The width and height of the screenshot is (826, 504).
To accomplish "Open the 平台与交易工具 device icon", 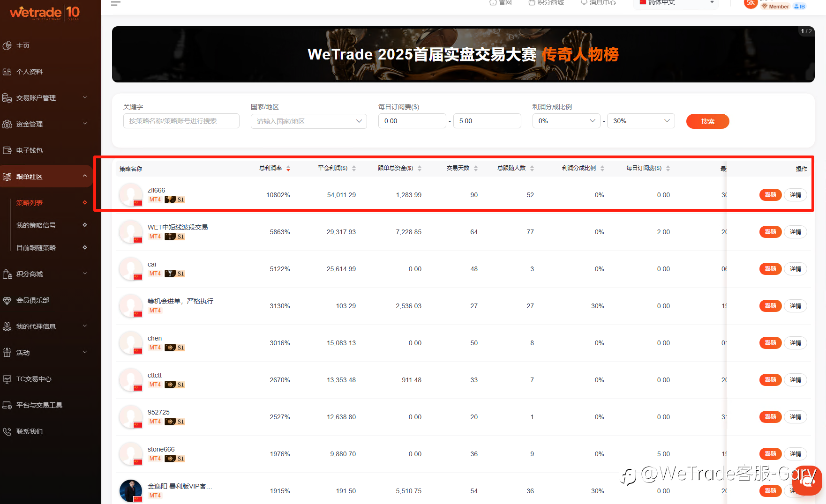I will (7, 405).
